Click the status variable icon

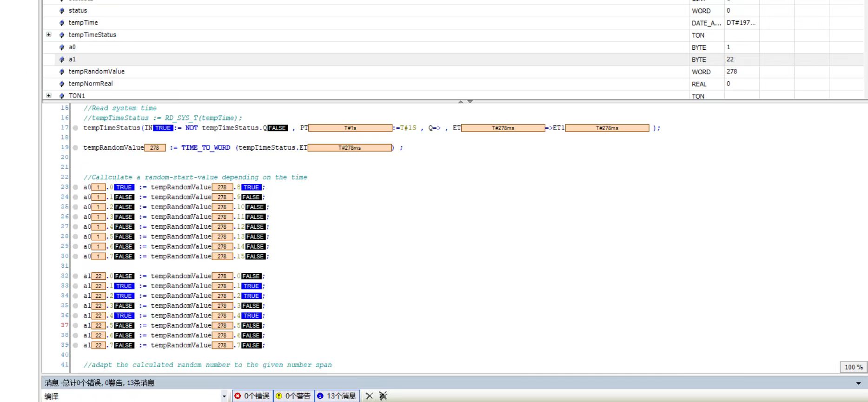pos(62,11)
